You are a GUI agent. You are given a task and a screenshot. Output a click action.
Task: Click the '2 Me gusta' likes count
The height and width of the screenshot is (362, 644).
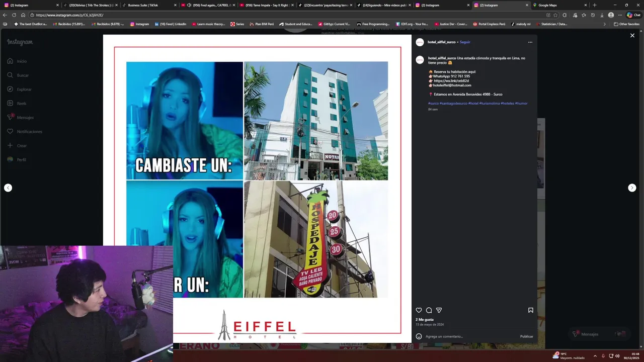[425, 319]
